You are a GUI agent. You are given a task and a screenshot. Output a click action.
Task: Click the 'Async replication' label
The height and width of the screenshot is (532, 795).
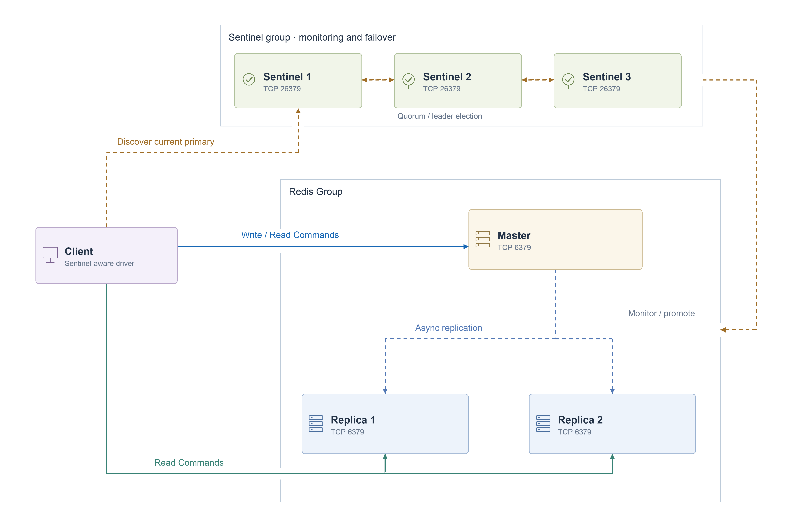(448, 328)
